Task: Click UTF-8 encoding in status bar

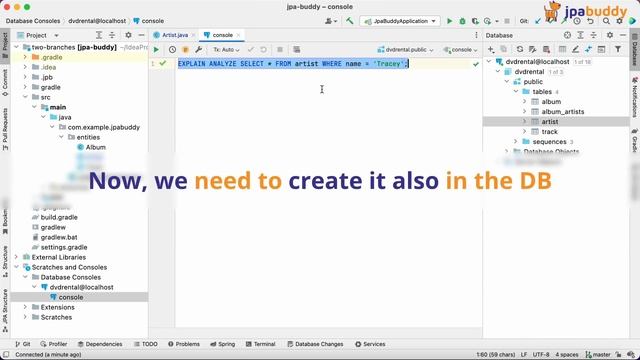Action: 541,354
